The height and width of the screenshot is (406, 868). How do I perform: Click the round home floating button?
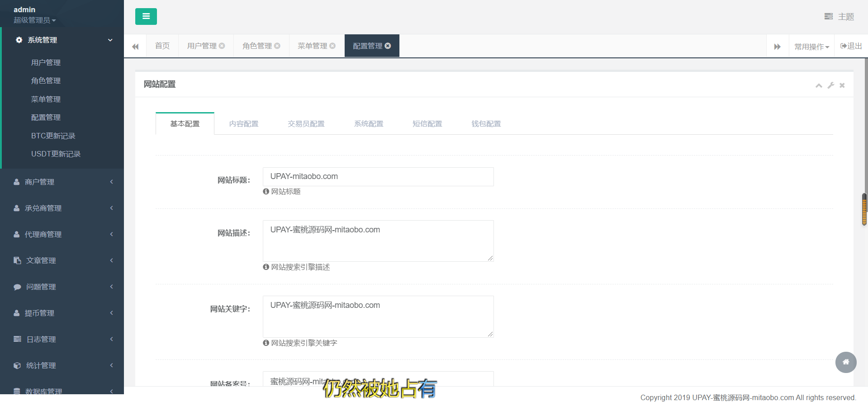pos(845,362)
